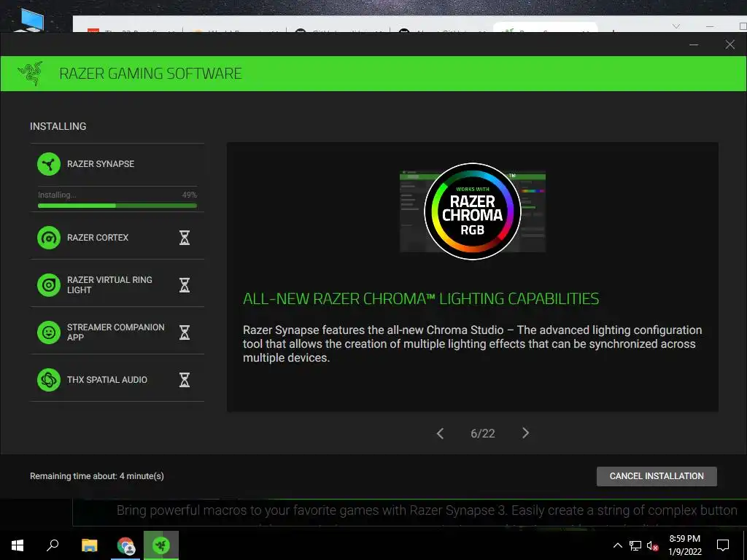Open the Windows Start menu

click(18, 545)
